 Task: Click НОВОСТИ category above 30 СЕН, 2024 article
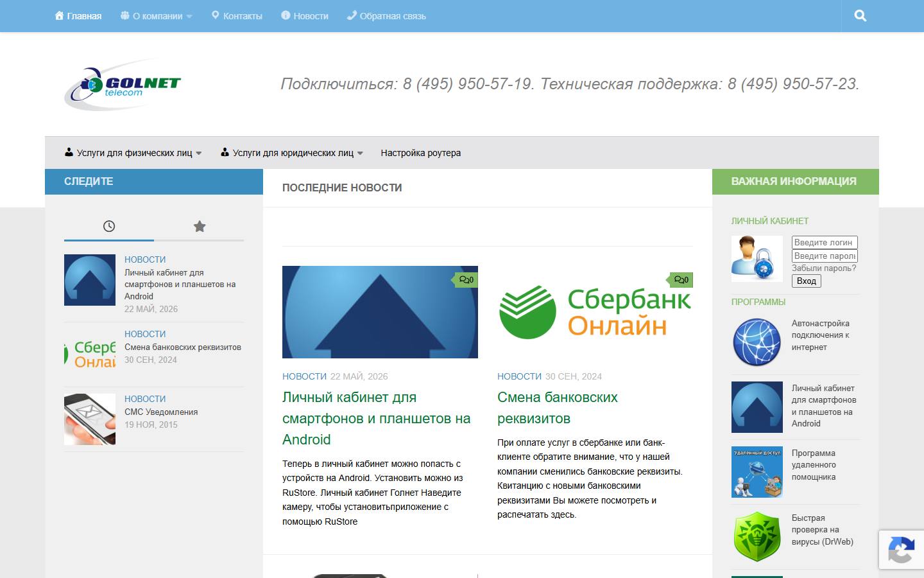point(519,376)
